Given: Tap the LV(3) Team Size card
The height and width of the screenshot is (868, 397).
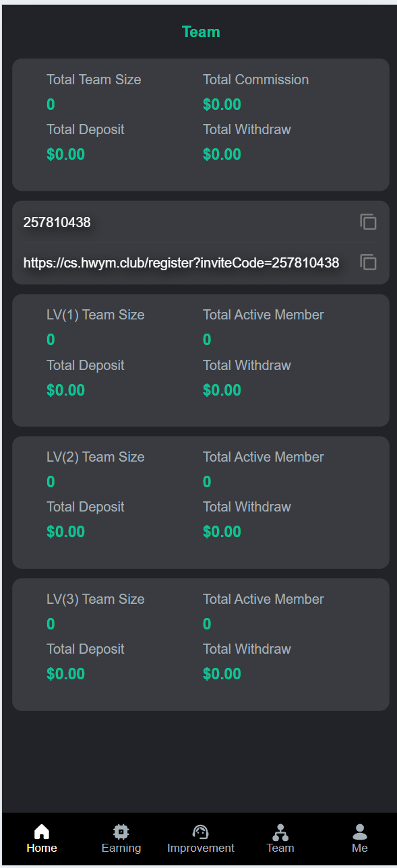Looking at the screenshot, I should pos(201,644).
